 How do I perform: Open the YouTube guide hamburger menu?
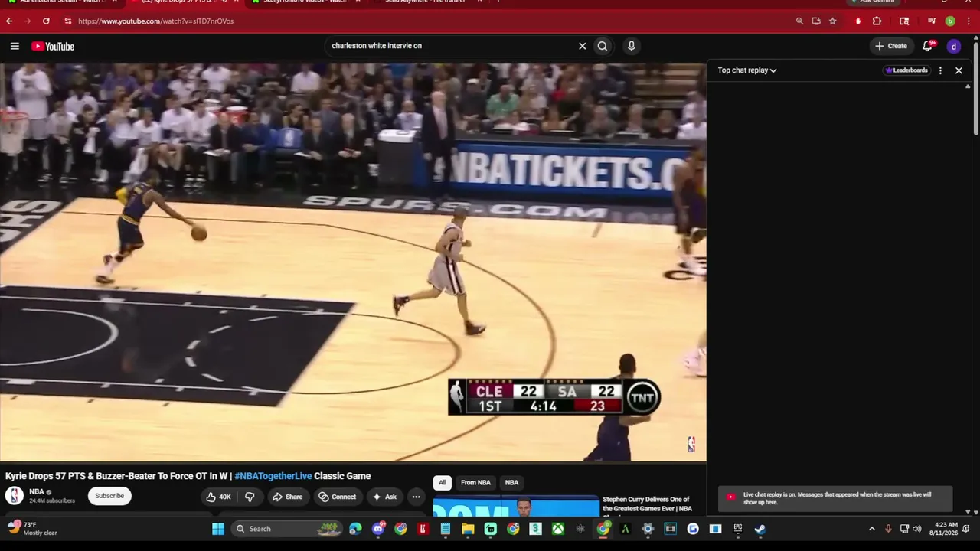pyautogui.click(x=15, y=46)
